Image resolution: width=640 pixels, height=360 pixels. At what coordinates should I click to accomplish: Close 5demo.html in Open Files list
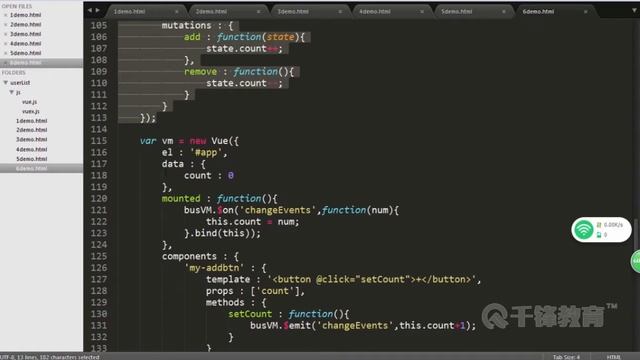(5, 53)
